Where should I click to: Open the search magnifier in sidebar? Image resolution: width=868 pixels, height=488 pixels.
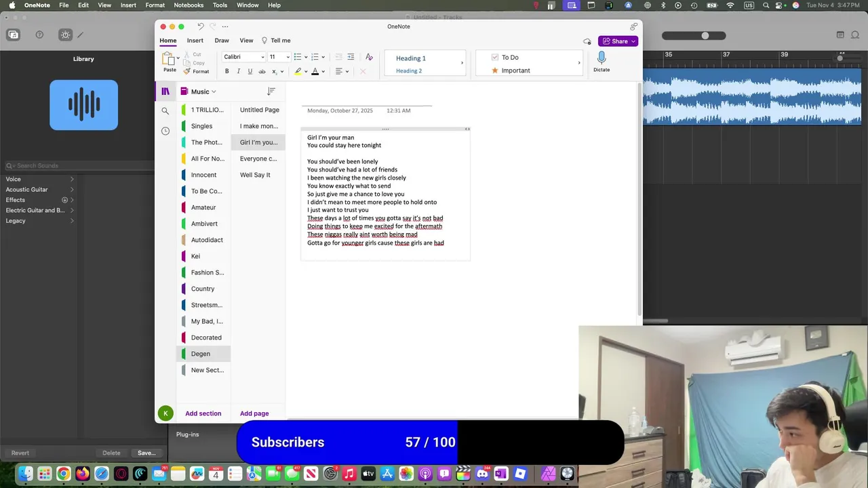point(165,111)
